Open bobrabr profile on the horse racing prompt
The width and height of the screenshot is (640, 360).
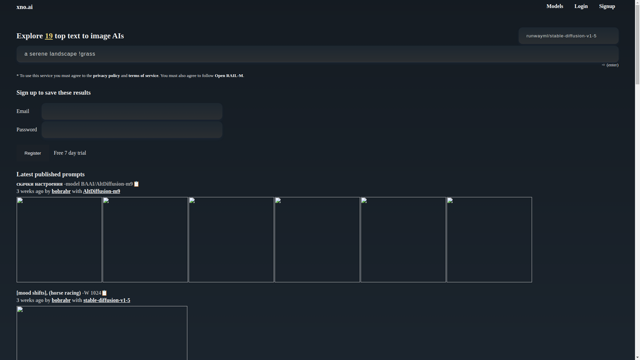pos(61,300)
